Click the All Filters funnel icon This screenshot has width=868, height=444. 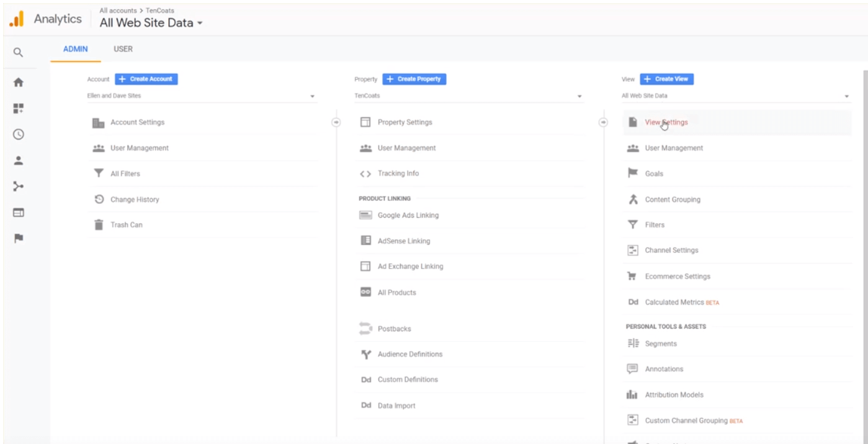coord(98,174)
